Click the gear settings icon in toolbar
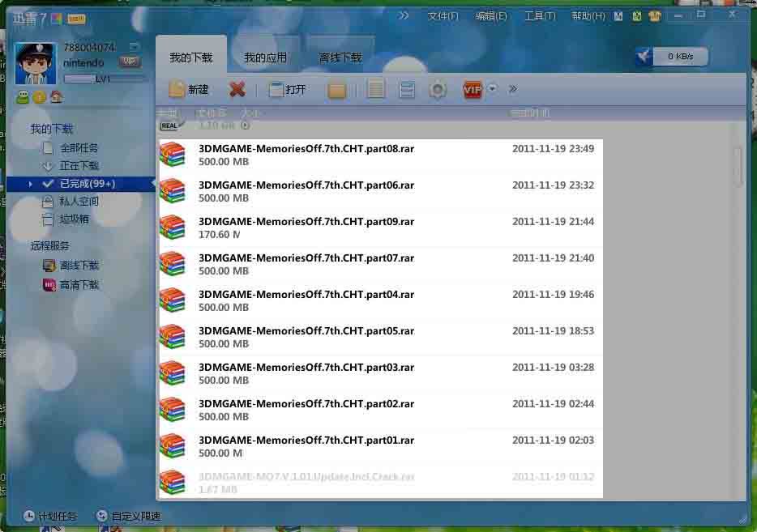Screen dimensions: 757x532 click(438, 89)
